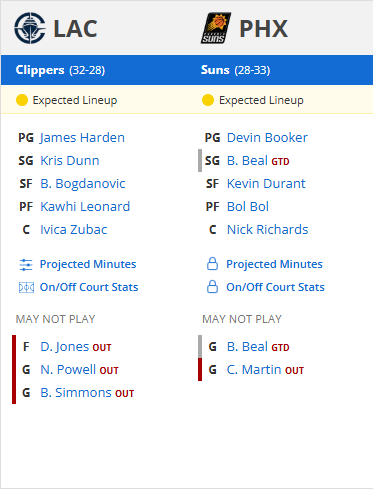Image resolution: width=373 pixels, height=489 pixels.
Task: Open Clippers On/Off Court Stats court icon
Action: [x=26, y=287]
